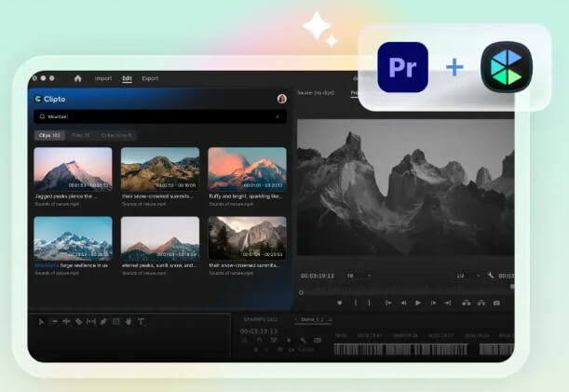Viewport: 569px width, 392px height.
Task: Click Add Marker icon in timeline header
Action: (x=289, y=341)
